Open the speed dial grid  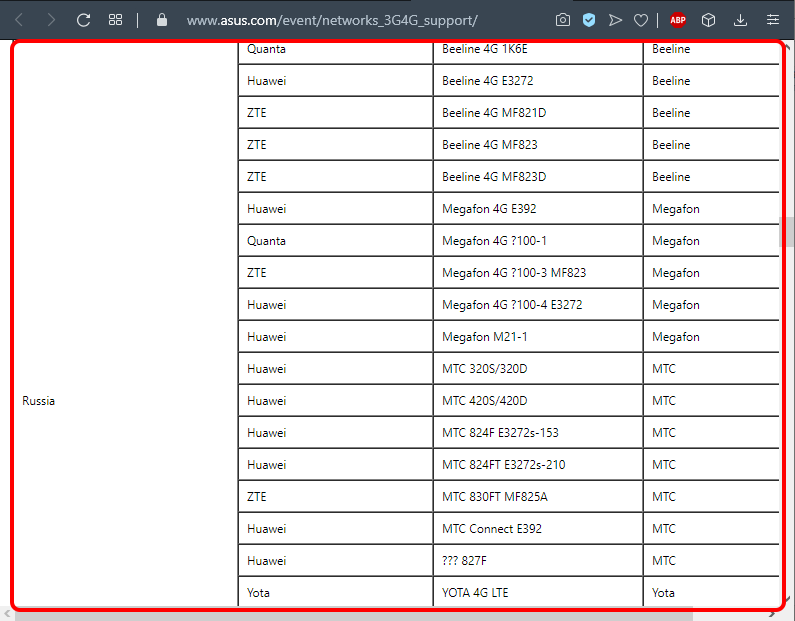click(116, 20)
